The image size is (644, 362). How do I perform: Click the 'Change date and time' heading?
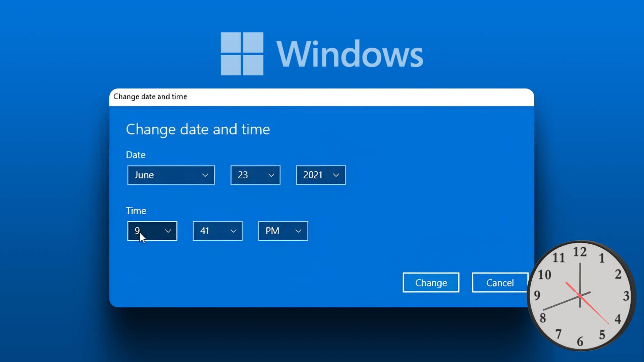tap(198, 129)
